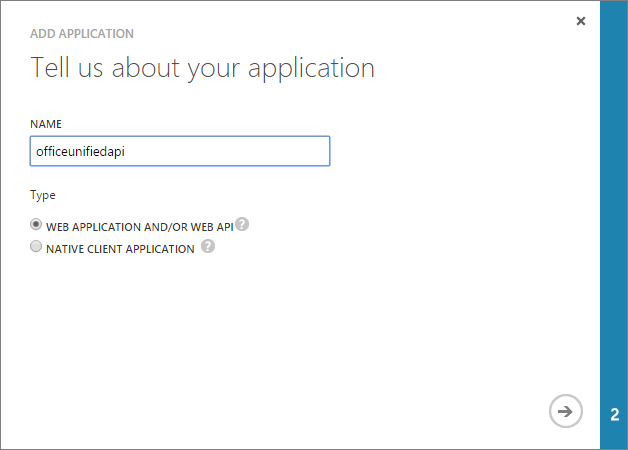The width and height of the screenshot is (628, 450).
Task: Open help icon beside Native Client Application
Action: (208, 246)
